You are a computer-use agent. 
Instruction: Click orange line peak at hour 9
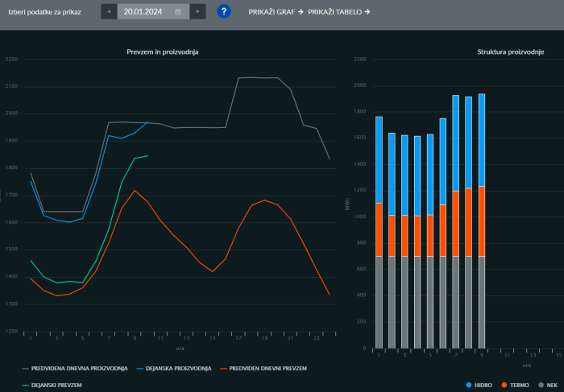click(135, 191)
